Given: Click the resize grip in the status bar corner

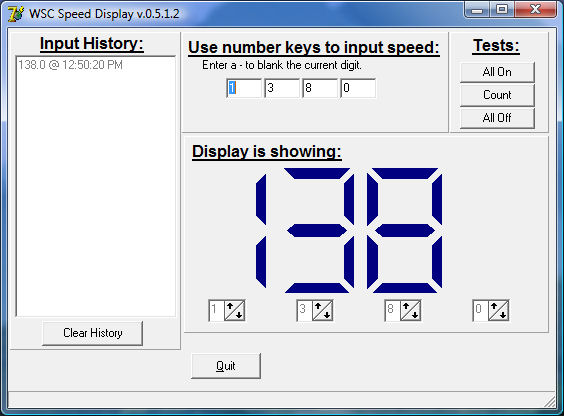Looking at the screenshot, I should tap(550, 402).
